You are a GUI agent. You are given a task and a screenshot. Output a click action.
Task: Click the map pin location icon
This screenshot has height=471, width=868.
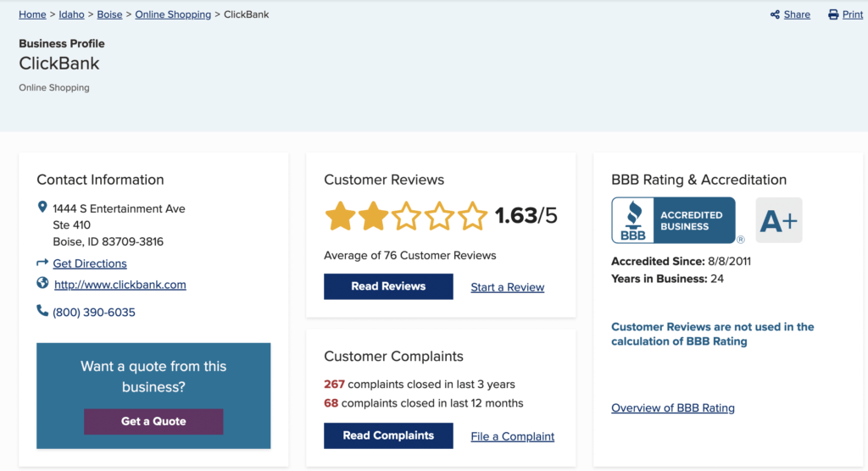pos(42,207)
